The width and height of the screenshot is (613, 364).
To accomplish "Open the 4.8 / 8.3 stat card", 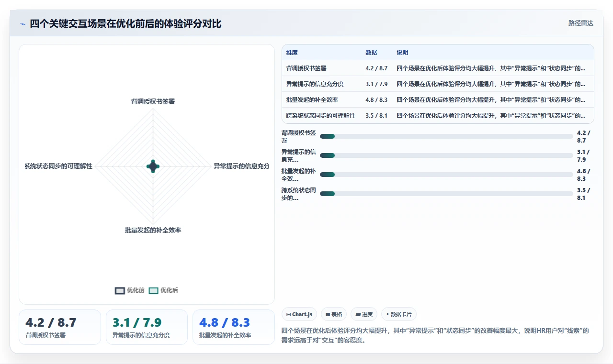I will (234, 327).
